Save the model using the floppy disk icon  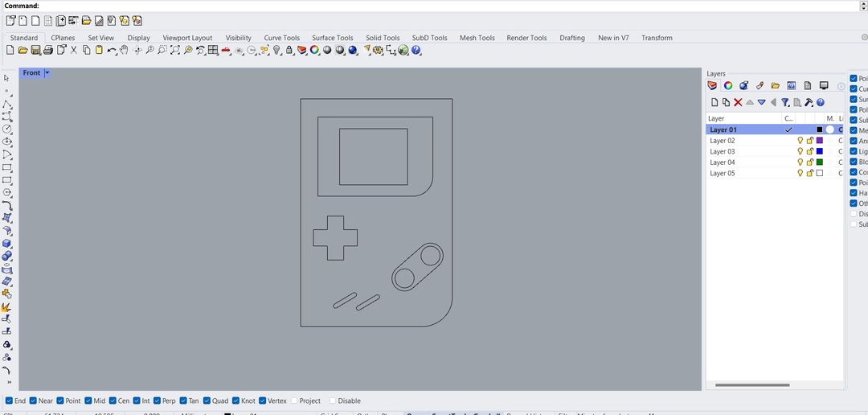tap(35, 51)
